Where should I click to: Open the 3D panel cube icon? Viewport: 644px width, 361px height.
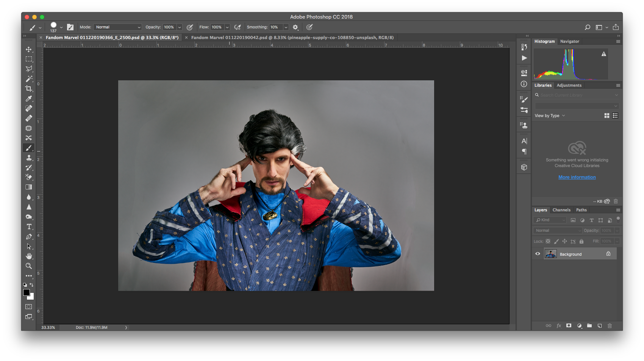pyautogui.click(x=524, y=167)
